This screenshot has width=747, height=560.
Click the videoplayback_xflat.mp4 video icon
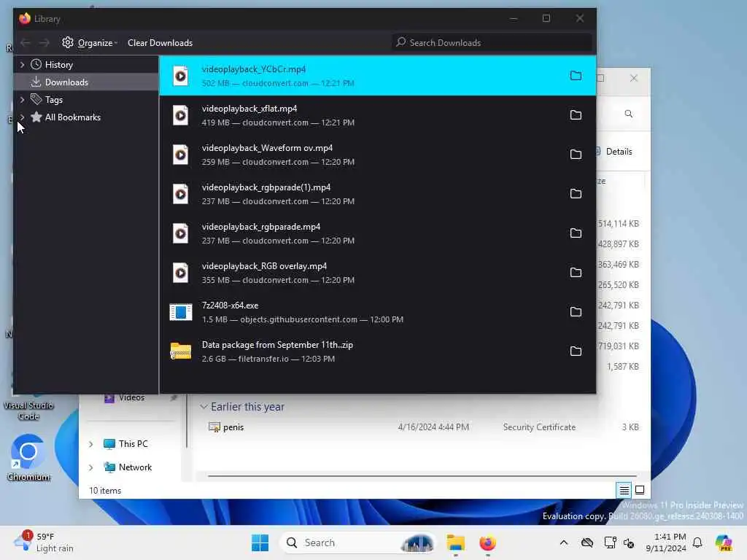(181, 115)
